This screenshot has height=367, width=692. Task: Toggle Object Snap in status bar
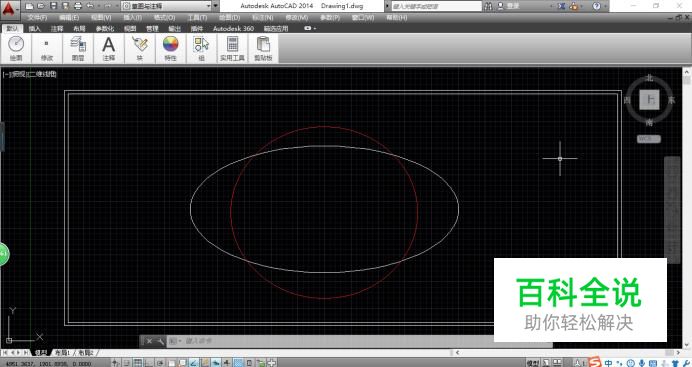pos(171,363)
